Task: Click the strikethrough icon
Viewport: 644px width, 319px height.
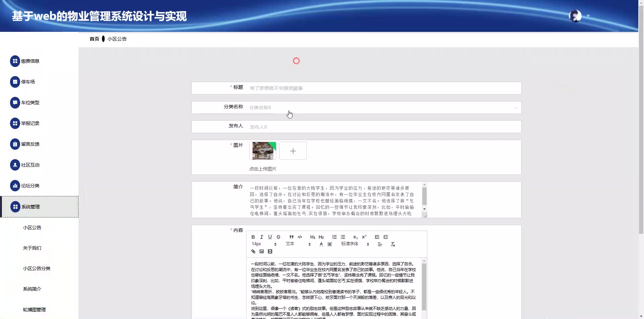Action: point(278,237)
